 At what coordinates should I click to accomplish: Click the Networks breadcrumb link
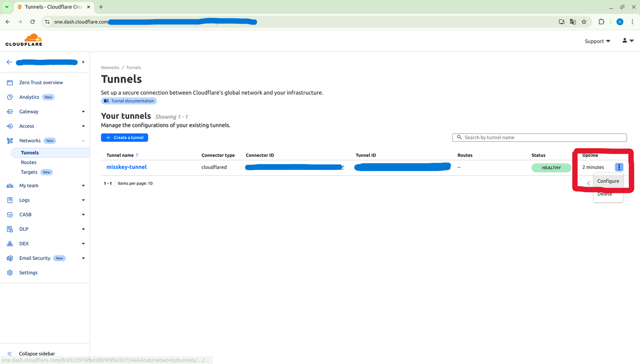pos(110,68)
